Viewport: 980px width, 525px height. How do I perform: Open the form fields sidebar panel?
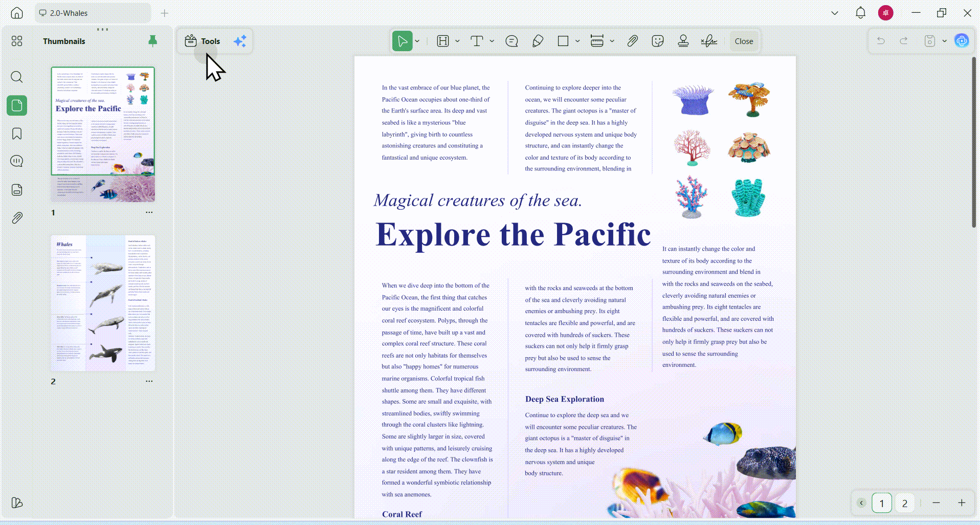(17, 190)
